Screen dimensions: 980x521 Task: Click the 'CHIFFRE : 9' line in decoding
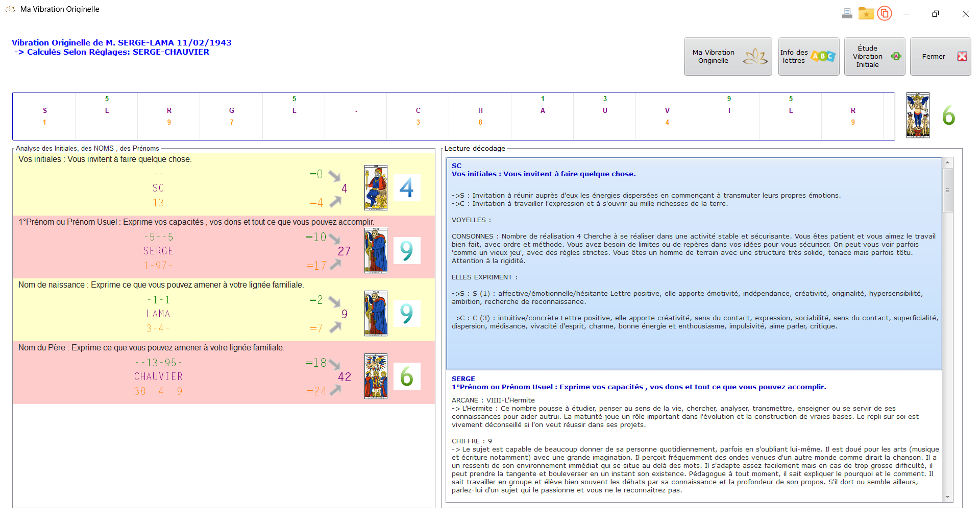coord(472,441)
